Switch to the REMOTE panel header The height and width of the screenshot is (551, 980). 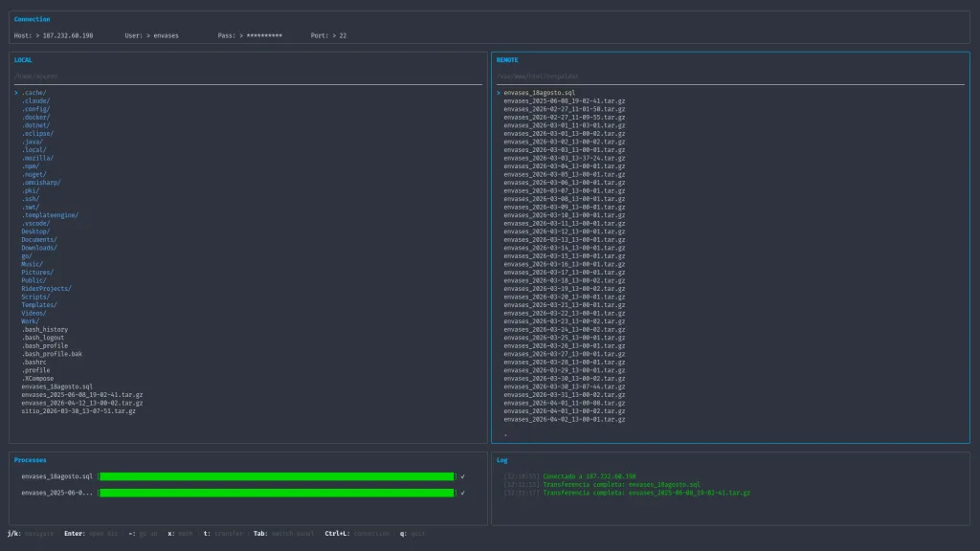tap(507, 60)
